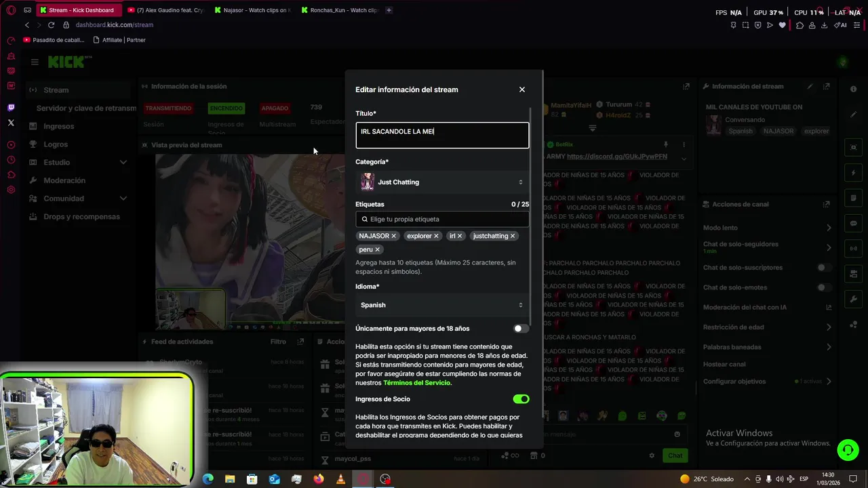Open the Idioma dropdown set to Spanish
The width and height of the screenshot is (868, 488).
pos(442,305)
